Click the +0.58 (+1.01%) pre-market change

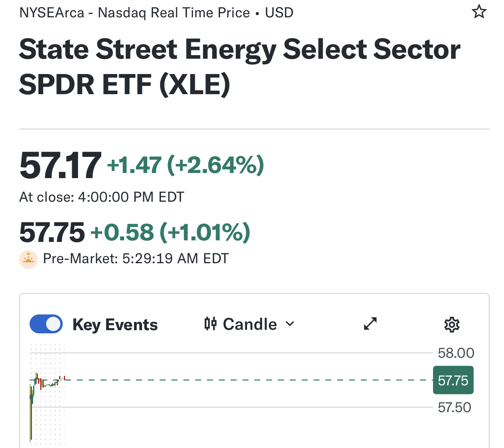pos(170,232)
